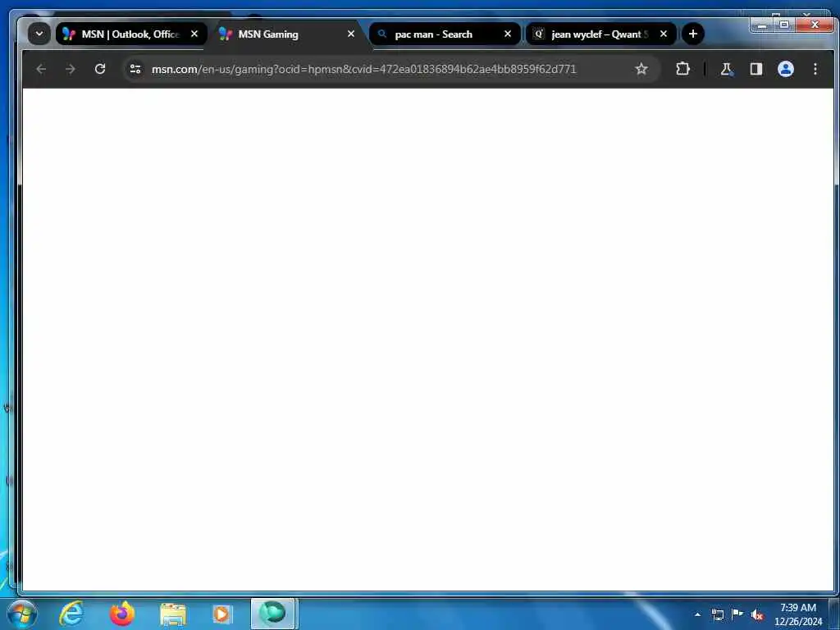Open the profile avatar menu
This screenshot has height=630, width=840.
tap(785, 69)
